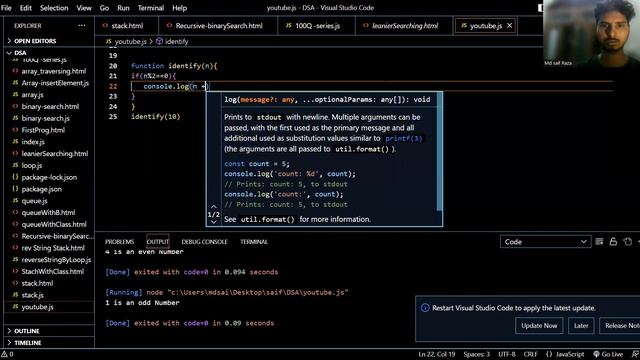The height and width of the screenshot is (360, 640).
Task: Open the File menu
Action: tap(7, 8)
